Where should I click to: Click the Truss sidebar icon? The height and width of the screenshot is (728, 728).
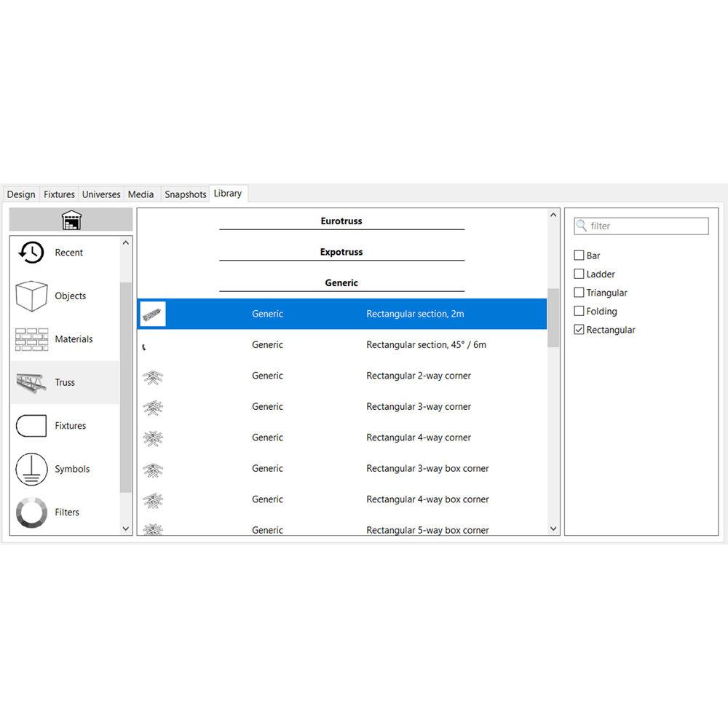coord(30,382)
